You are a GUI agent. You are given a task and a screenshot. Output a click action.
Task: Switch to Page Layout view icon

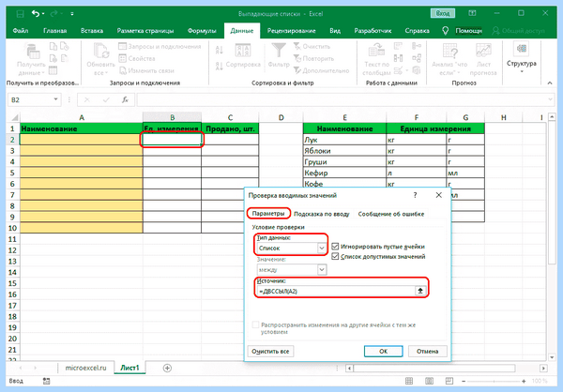429,381
